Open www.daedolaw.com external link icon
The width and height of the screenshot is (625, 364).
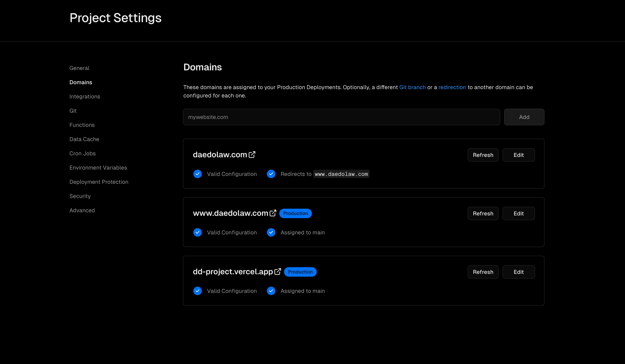point(273,213)
